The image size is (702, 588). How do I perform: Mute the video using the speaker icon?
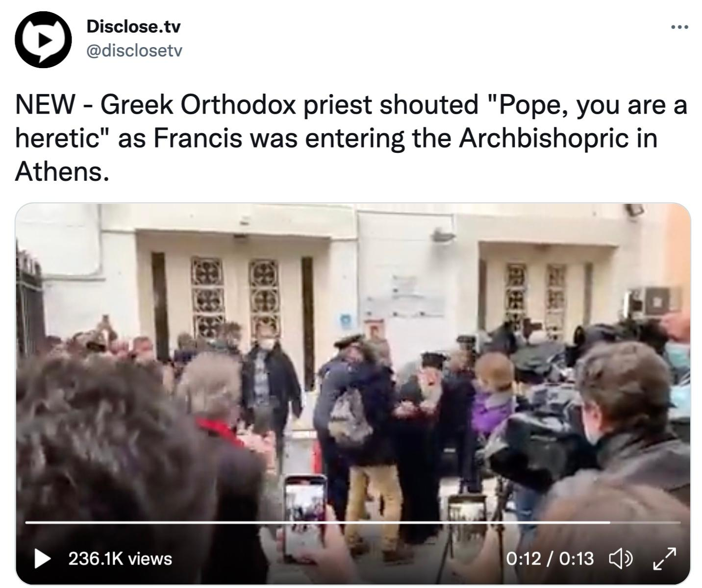point(621,558)
